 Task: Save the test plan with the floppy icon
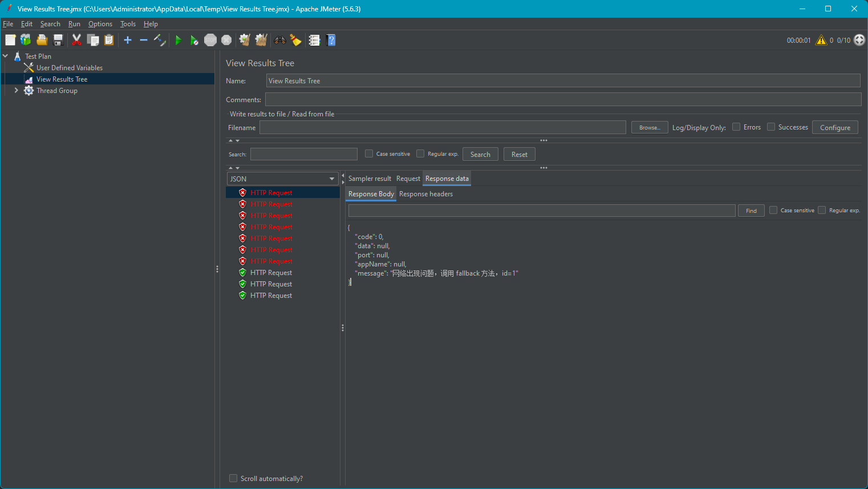click(58, 40)
